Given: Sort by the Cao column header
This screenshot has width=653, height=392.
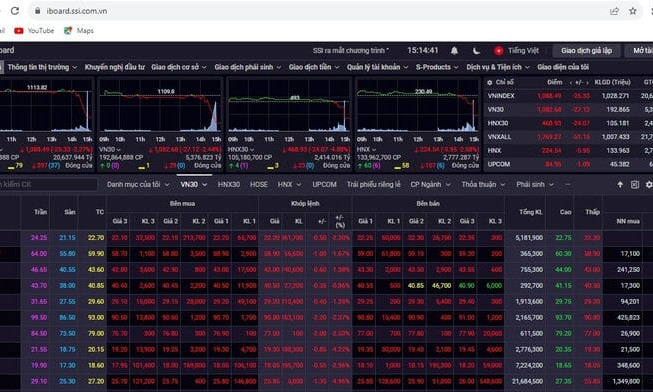Looking at the screenshot, I should click(x=565, y=212).
